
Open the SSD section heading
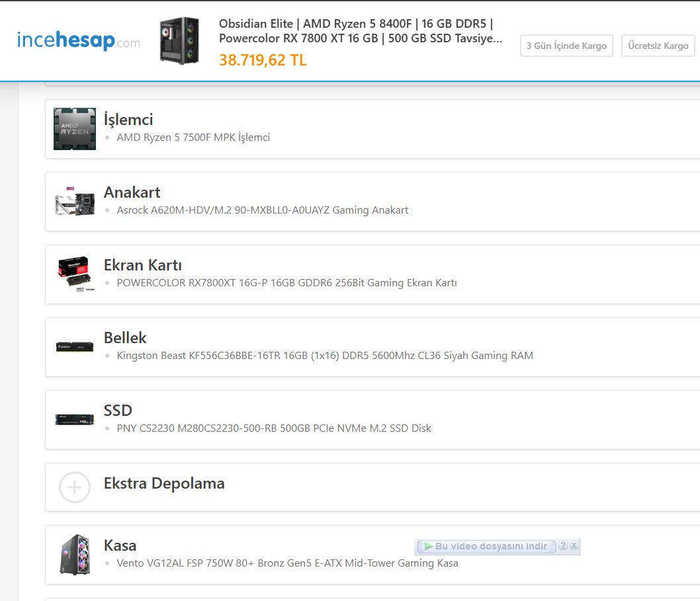click(x=118, y=411)
